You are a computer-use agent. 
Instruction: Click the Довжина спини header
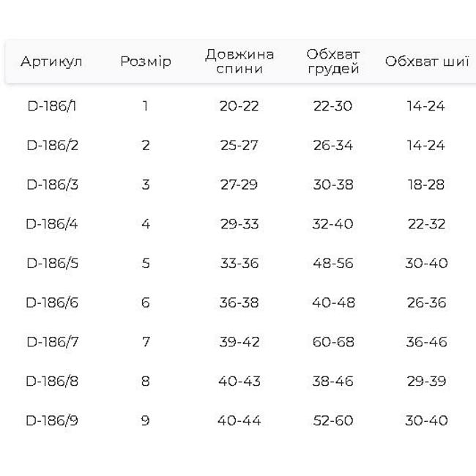pyautogui.click(x=239, y=62)
